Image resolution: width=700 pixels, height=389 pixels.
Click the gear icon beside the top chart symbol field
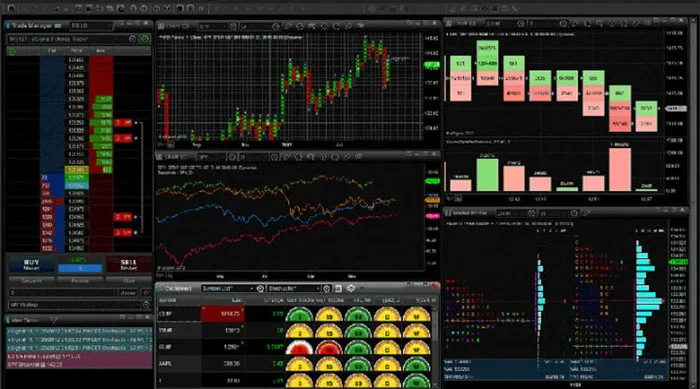233,27
